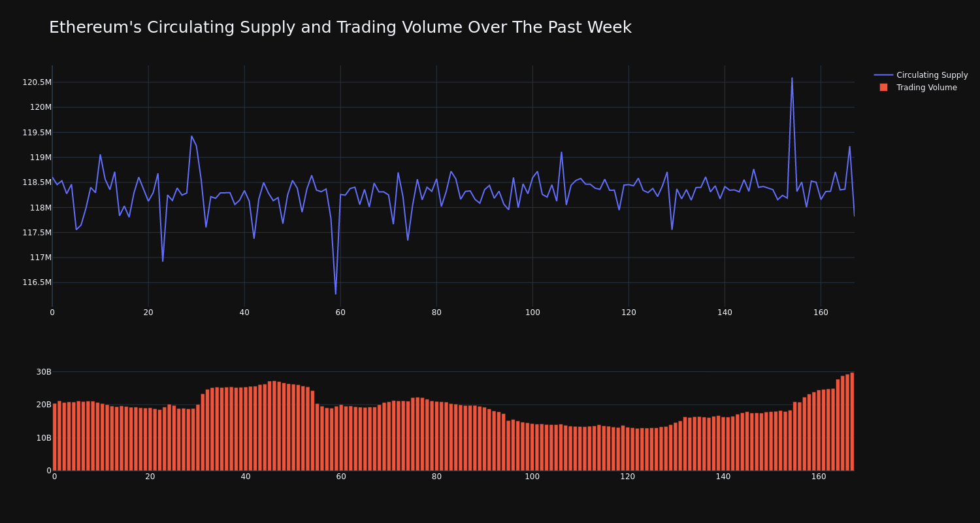Click the 117M y-axis label

click(x=41, y=258)
